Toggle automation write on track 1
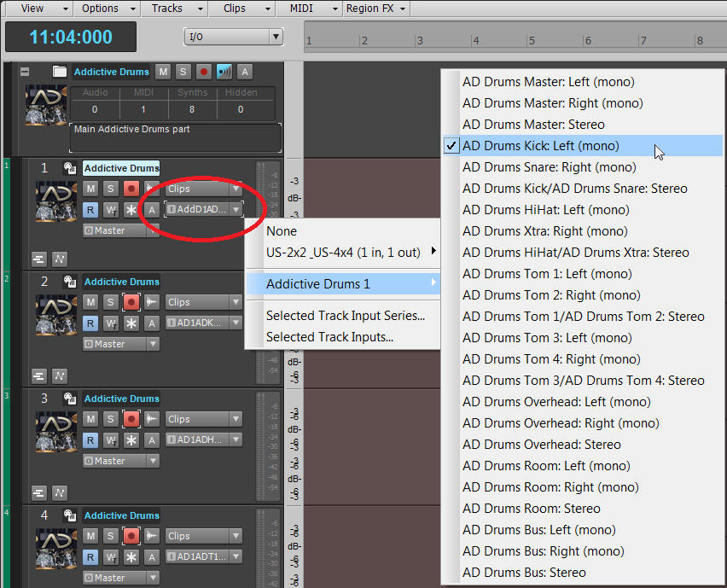Viewport: 727px width, 588px height. point(111,210)
